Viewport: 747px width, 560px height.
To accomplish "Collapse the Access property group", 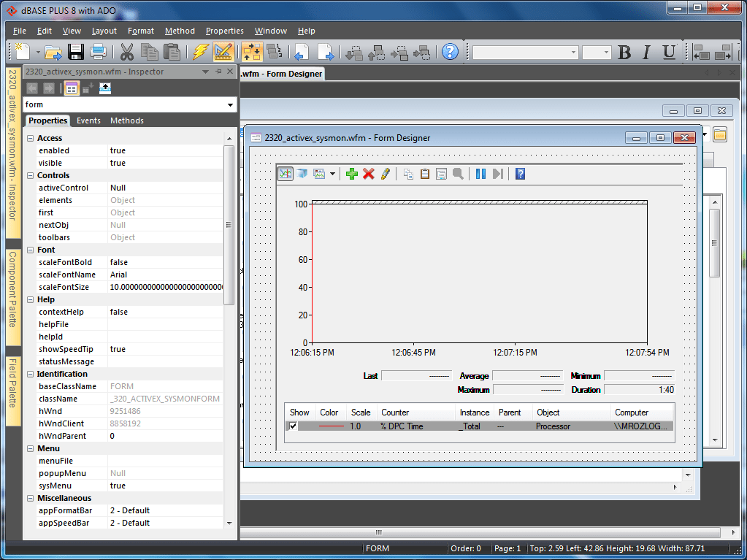I will (x=31, y=138).
